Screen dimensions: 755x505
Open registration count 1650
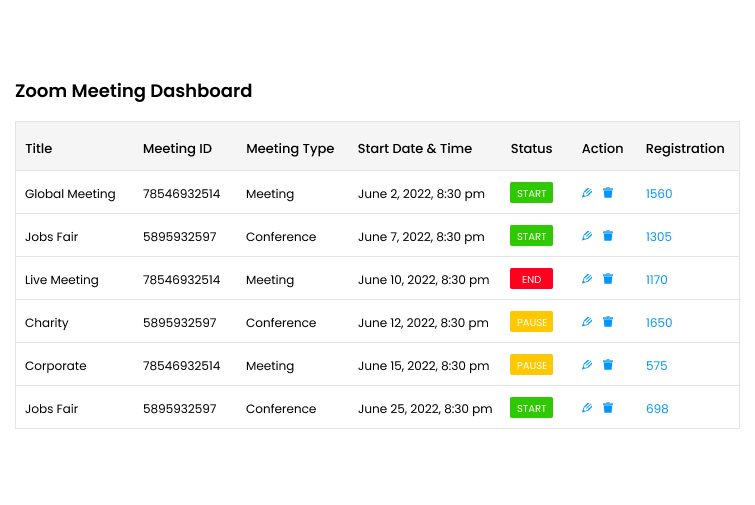point(659,323)
